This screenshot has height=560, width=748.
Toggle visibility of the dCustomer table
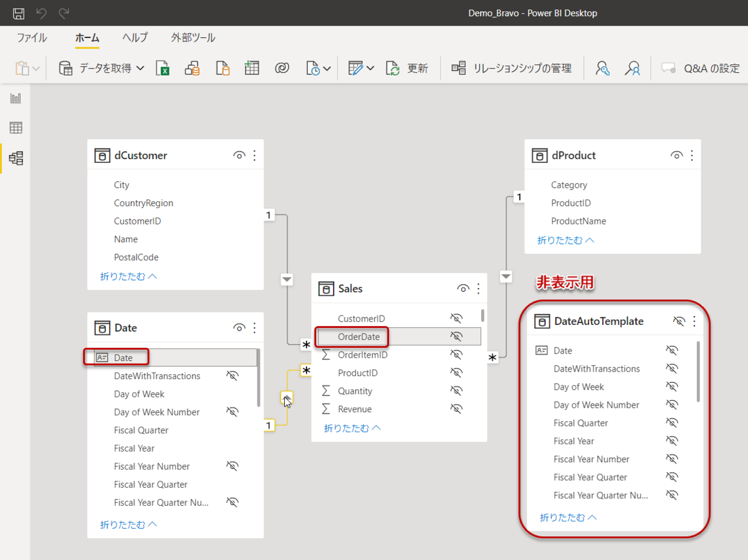pos(239,155)
